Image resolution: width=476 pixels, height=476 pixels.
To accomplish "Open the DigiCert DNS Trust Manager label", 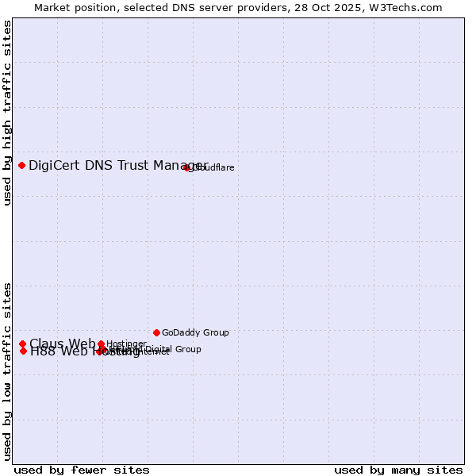I will (x=111, y=165).
